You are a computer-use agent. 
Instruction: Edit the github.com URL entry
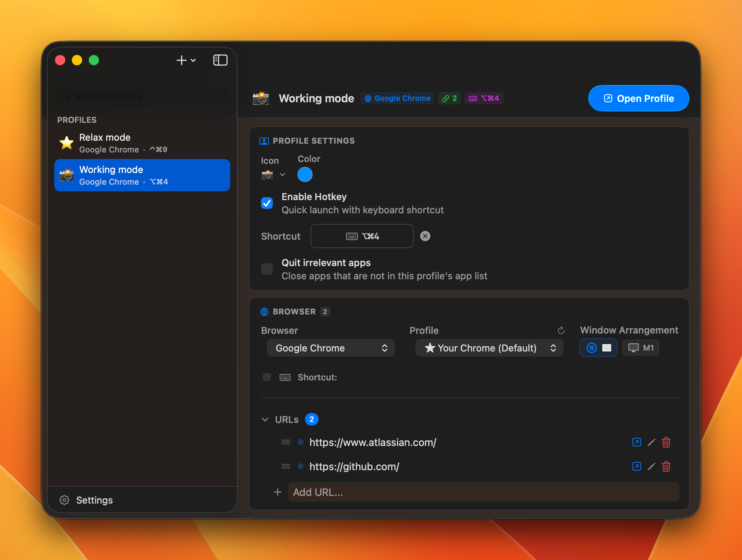(651, 467)
